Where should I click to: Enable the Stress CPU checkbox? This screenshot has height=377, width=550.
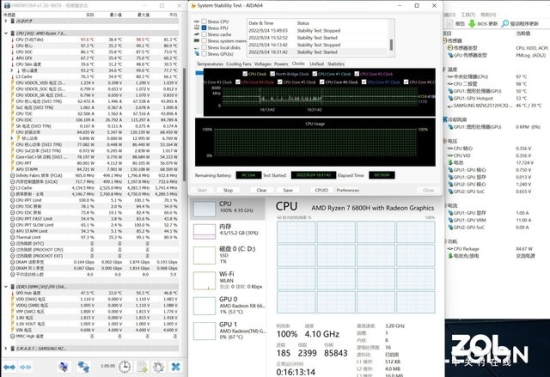pos(204,21)
